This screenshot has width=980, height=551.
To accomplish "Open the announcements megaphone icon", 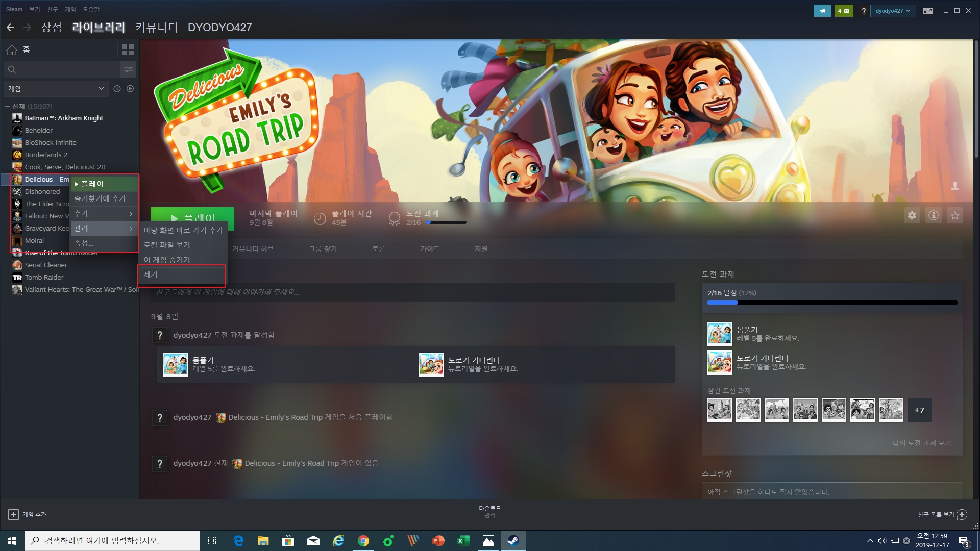I will tap(822, 10).
